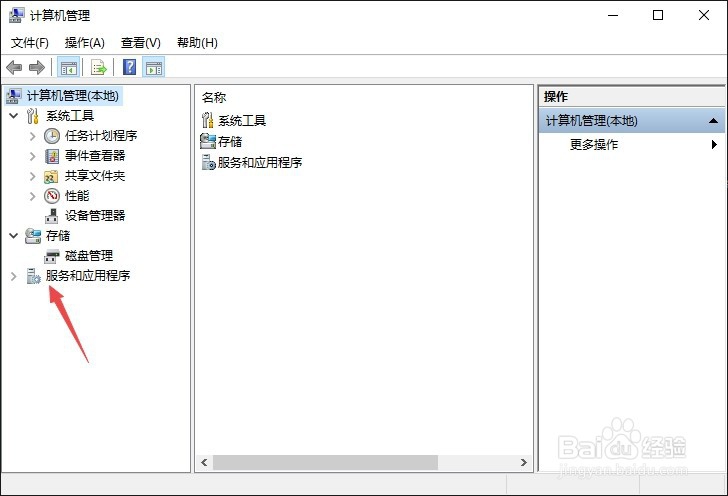The width and height of the screenshot is (728, 496).
Task: Open the 帮助(H) menu
Action: point(197,43)
